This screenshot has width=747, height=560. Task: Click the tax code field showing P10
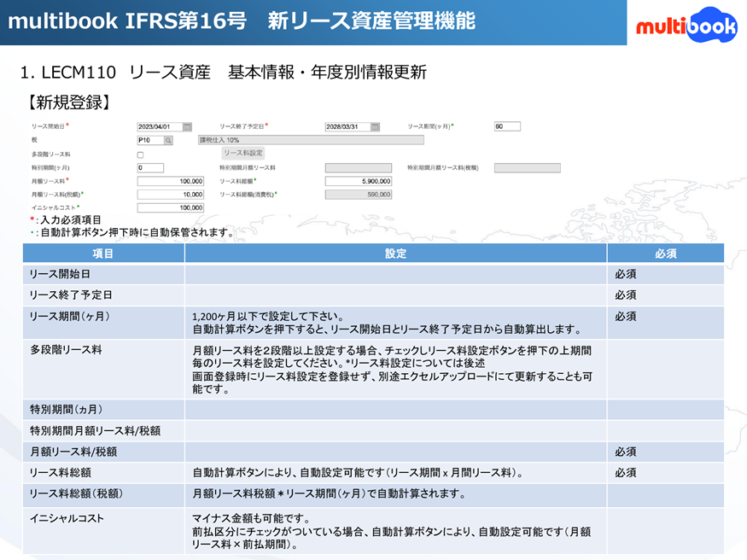pyautogui.click(x=150, y=141)
